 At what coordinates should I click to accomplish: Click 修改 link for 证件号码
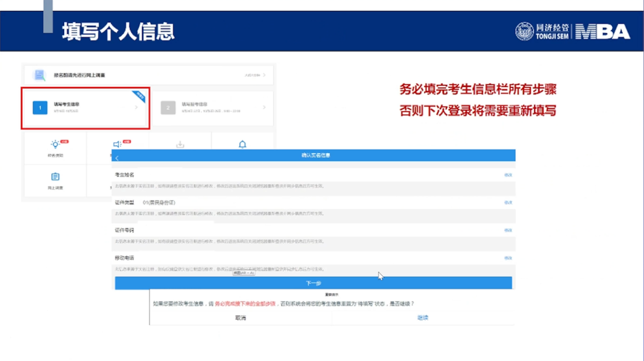point(508,231)
